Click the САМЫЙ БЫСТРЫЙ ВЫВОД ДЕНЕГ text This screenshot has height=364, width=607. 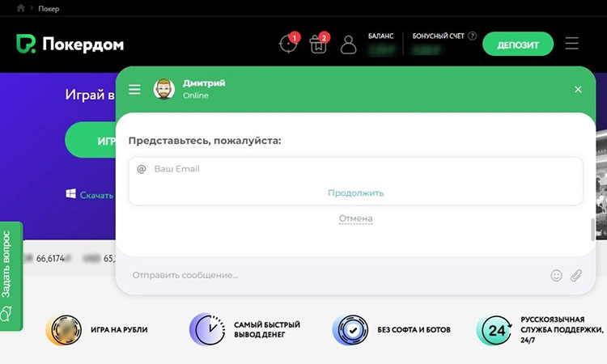(x=267, y=329)
